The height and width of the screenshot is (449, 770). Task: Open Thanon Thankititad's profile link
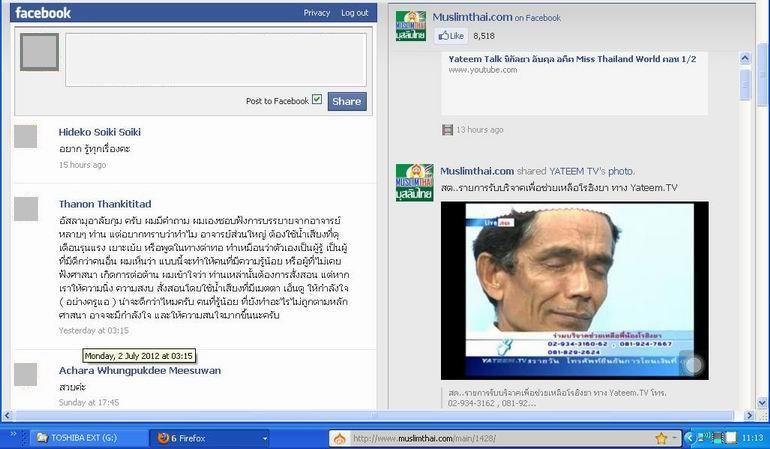[105, 204]
